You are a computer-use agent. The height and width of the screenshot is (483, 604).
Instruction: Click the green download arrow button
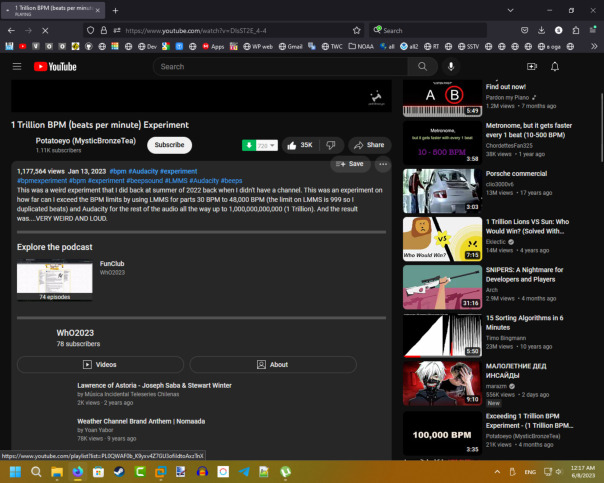[x=248, y=145]
